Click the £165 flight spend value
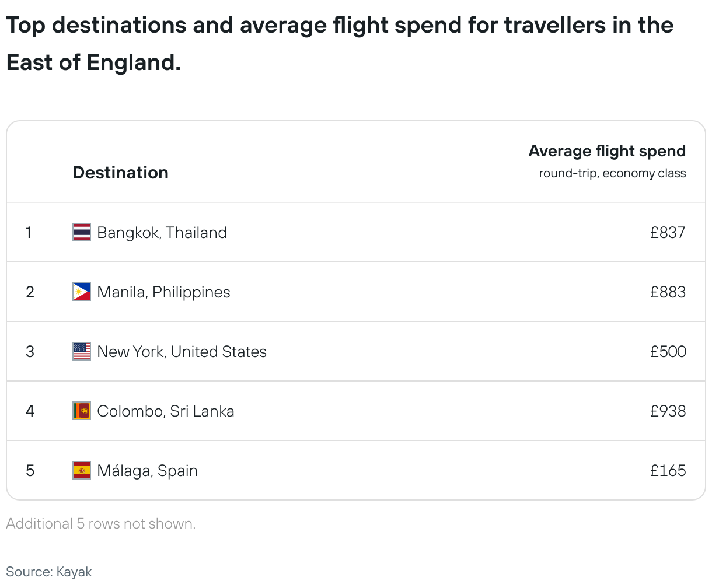 668,470
